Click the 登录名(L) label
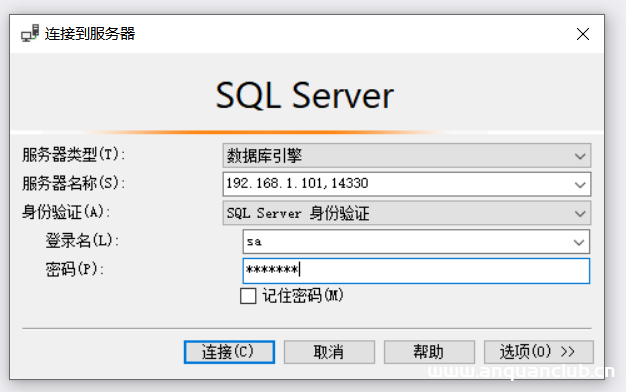 coord(82,241)
